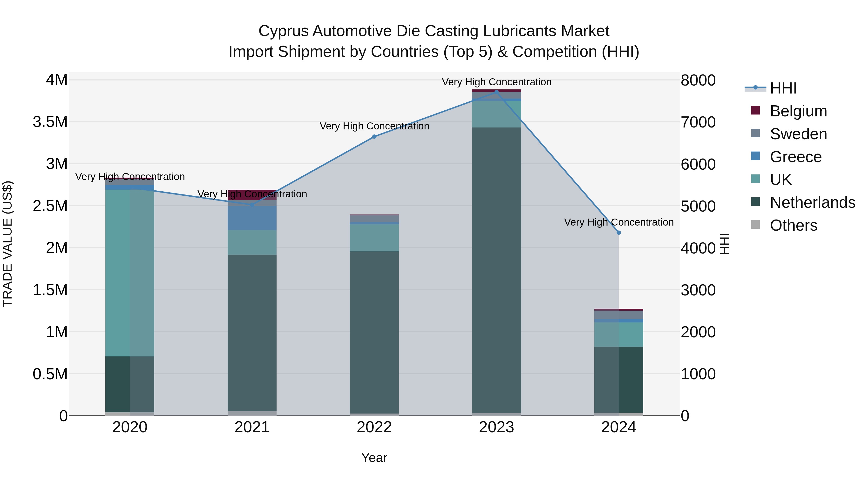This screenshot has width=868, height=488.
Task: Click the 'TRADE VALUE (US$)' axis title
Action: (7, 244)
